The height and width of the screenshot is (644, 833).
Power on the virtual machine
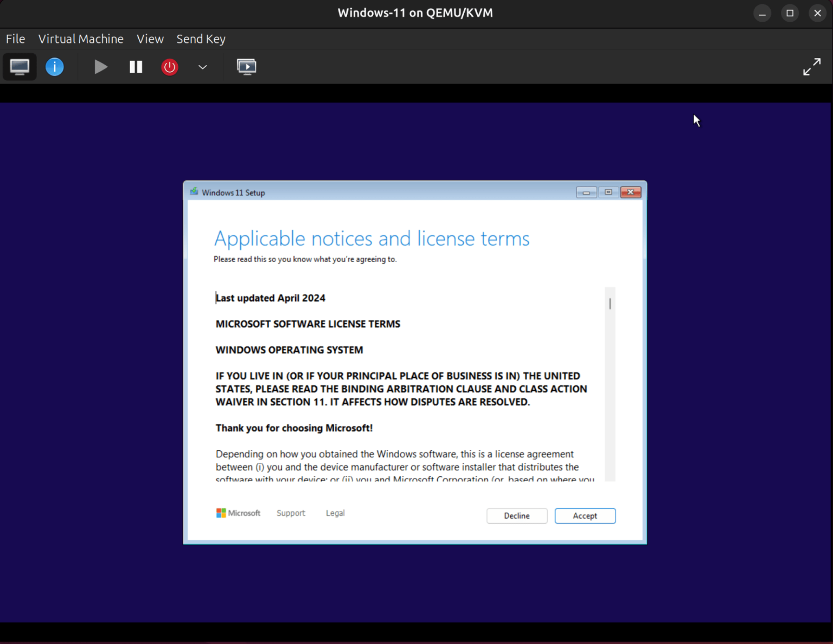[x=101, y=66]
